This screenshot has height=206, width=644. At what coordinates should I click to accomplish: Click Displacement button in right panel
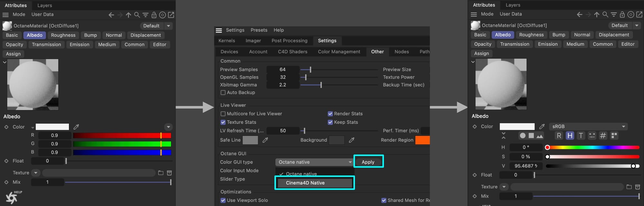[614, 35]
